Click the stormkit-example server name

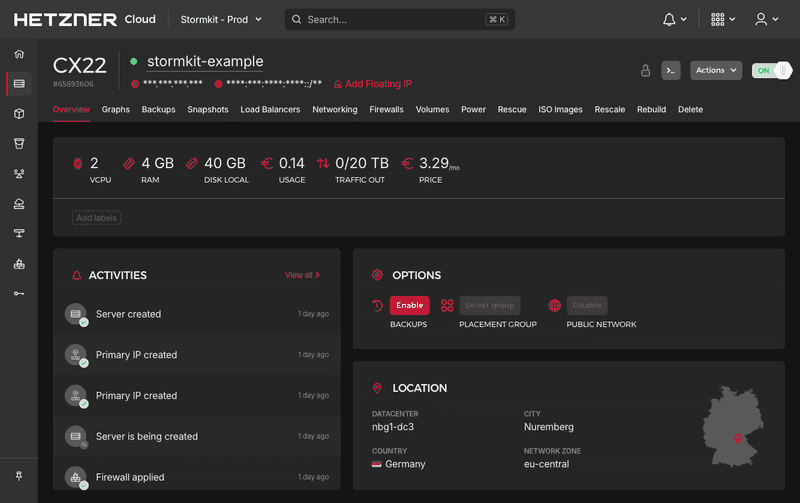coord(205,62)
